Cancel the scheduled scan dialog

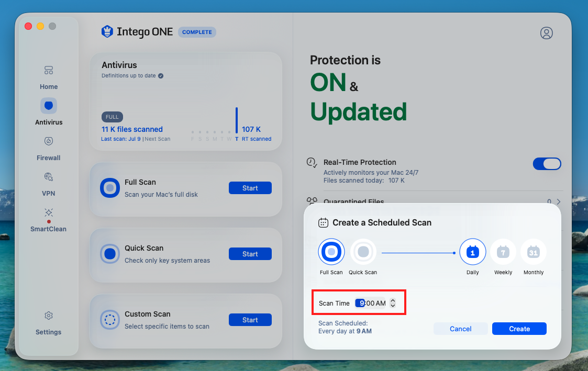(x=460, y=329)
